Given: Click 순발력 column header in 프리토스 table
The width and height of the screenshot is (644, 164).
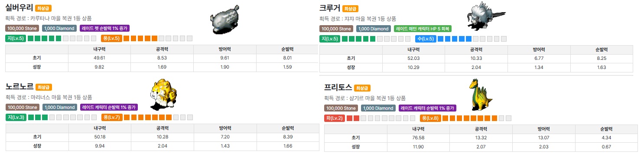Looking at the screenshot, I should (606, 129).
